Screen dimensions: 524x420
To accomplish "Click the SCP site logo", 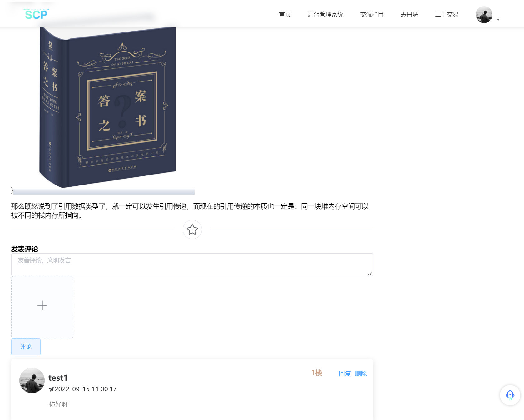I will click(36, 14).
